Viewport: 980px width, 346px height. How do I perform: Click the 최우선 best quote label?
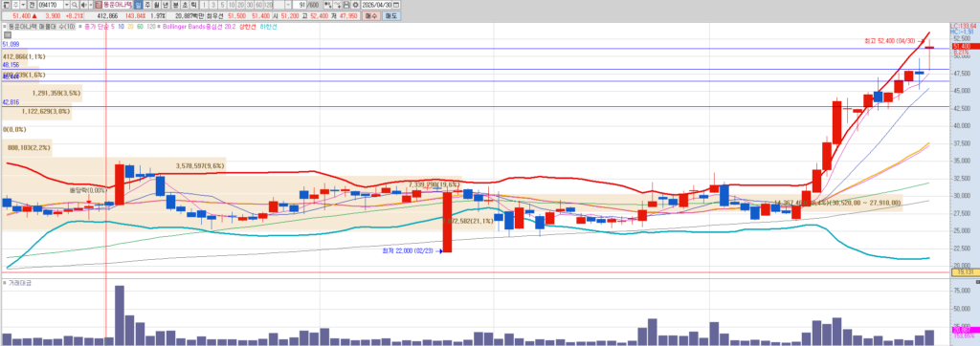214,15
